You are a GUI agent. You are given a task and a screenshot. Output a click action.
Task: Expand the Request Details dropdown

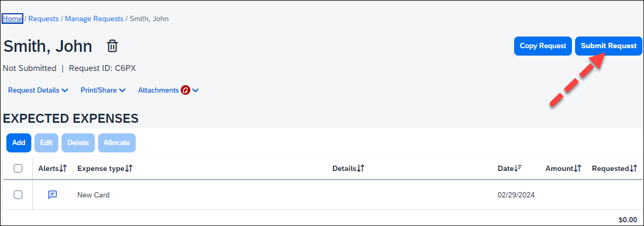click(38, 91)
